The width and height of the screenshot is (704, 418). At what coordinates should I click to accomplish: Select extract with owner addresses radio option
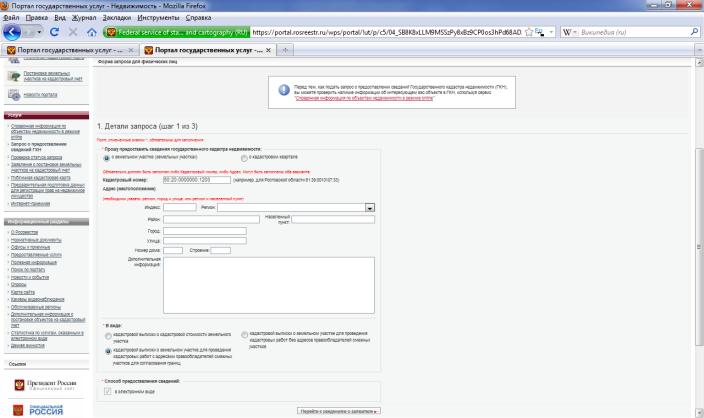click(108, 352)
